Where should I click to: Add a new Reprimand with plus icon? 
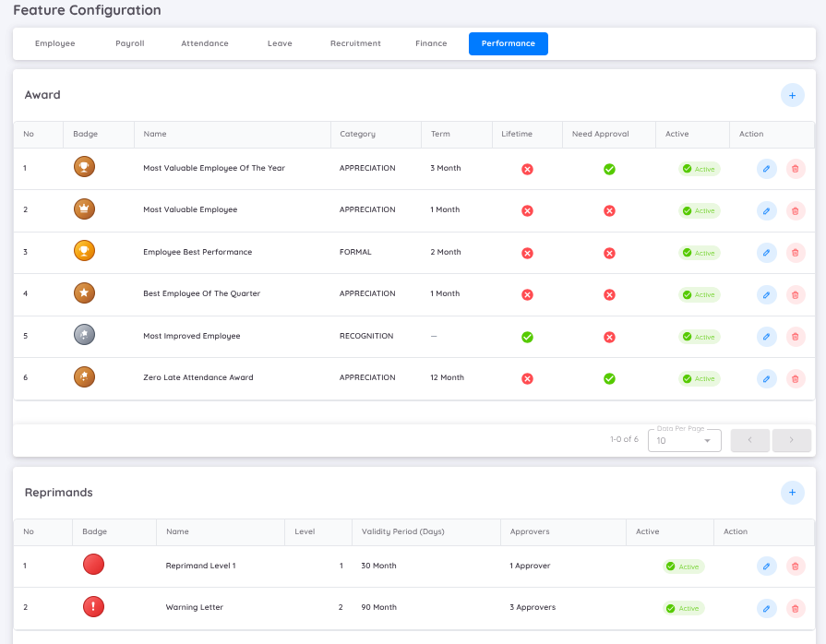792,493
